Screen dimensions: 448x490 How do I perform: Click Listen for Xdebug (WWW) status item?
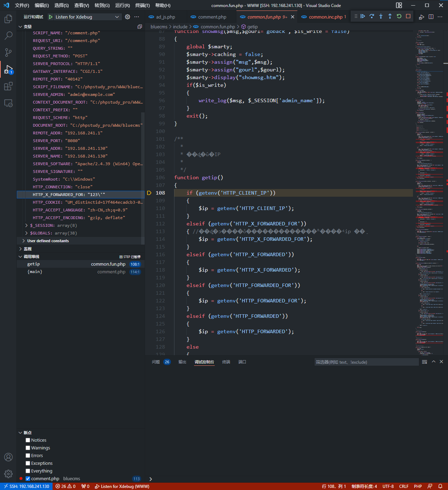(122, 486)
